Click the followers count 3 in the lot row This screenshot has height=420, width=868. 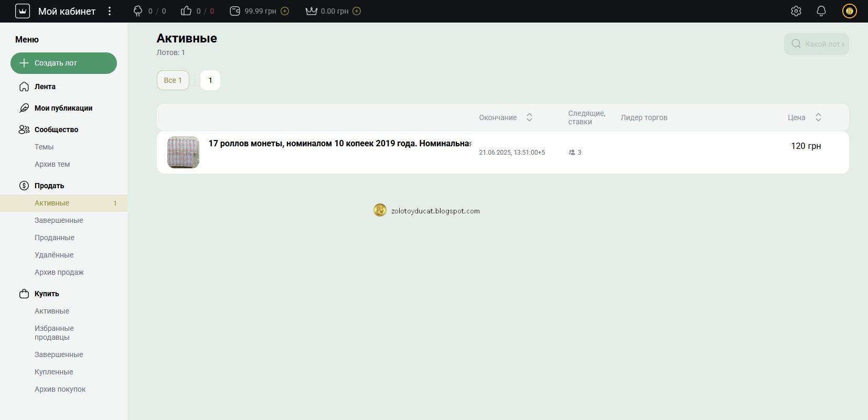[x=575, y=152]
